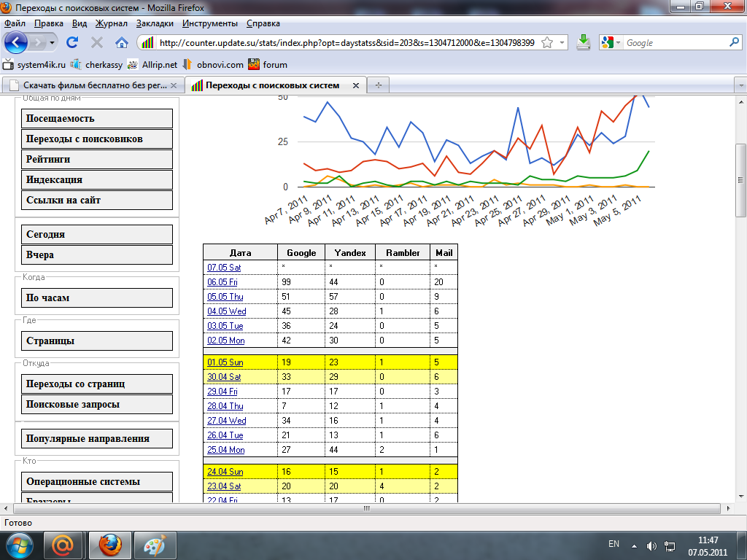Image resolution: width=747 pixels, height=560 pixels.
Task: Click the vertical page scrollbar thumb
Action: pyautogui.click(x=741, y=180)
